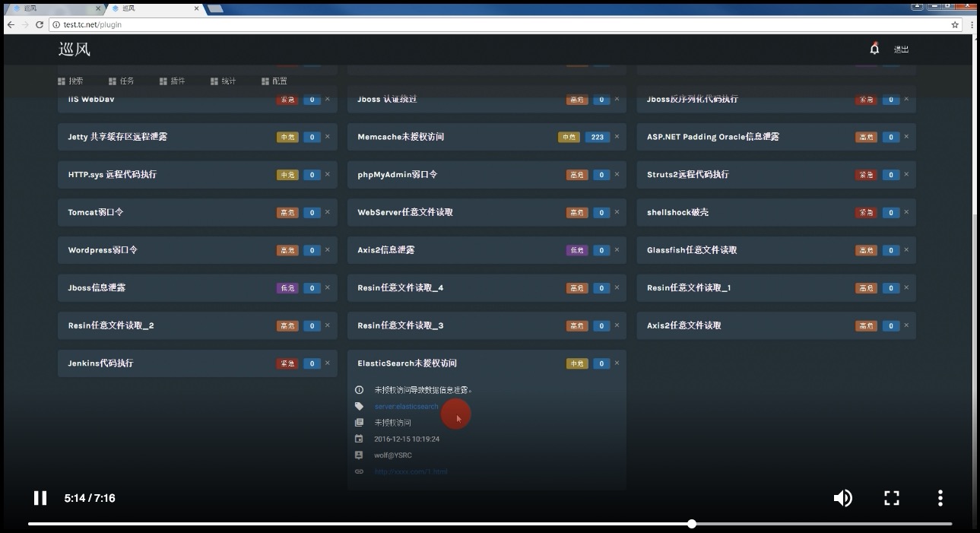The width and height of the screenshot is (980, 533).
Task: Delete the WebServer任意文件读取 plugin
Action: (617, 212)
